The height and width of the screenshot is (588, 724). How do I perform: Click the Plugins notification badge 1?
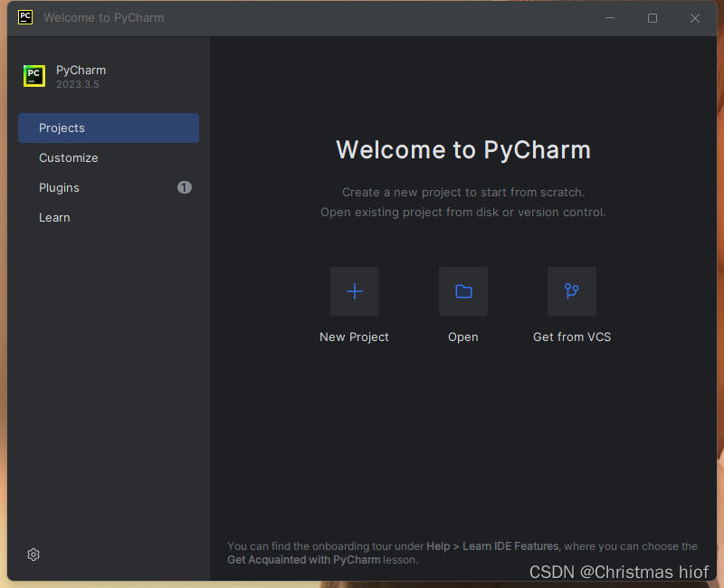click(185, 187)
